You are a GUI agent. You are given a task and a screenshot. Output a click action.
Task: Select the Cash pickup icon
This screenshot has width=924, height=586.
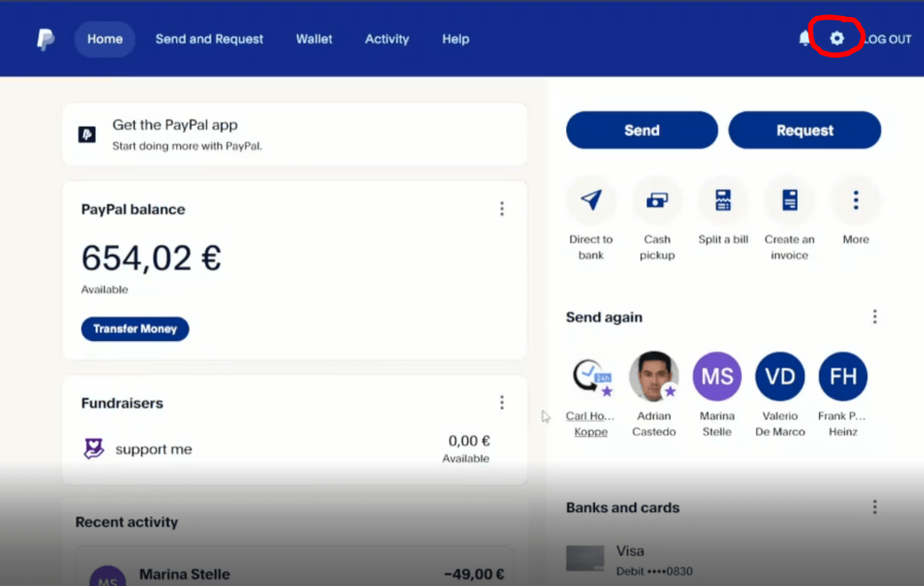coord(657,201)
